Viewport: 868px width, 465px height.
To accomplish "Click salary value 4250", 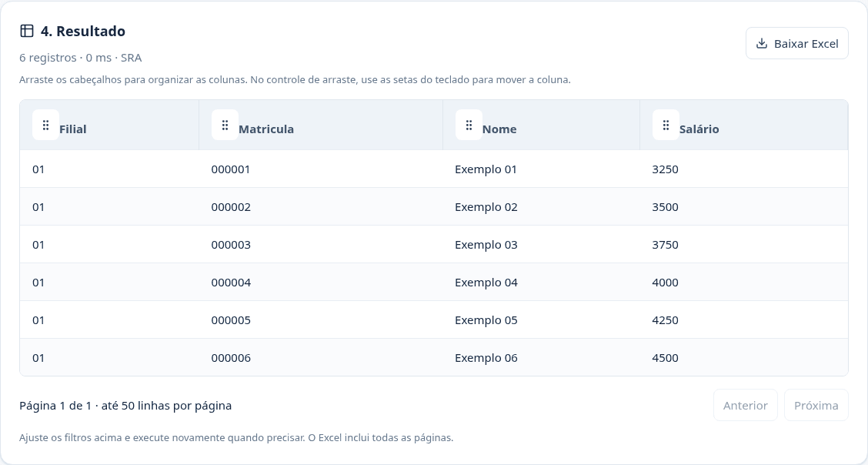I will point(665,320).
